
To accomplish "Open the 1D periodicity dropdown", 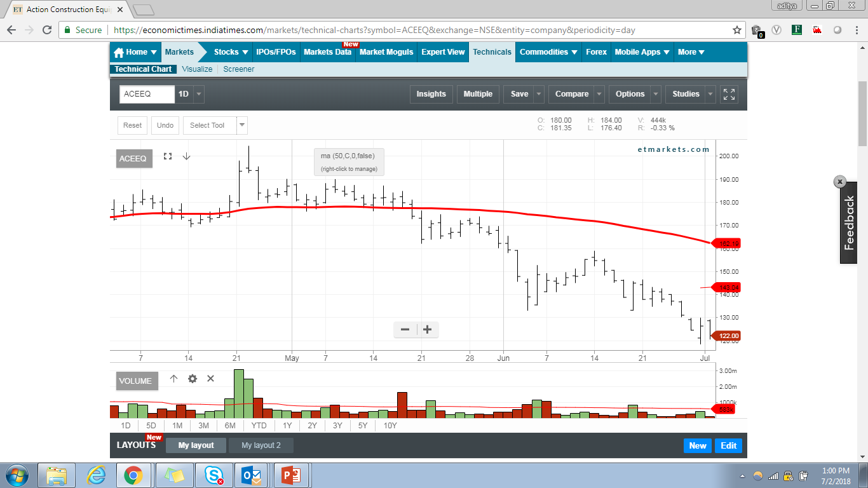I will click(199, 94).
